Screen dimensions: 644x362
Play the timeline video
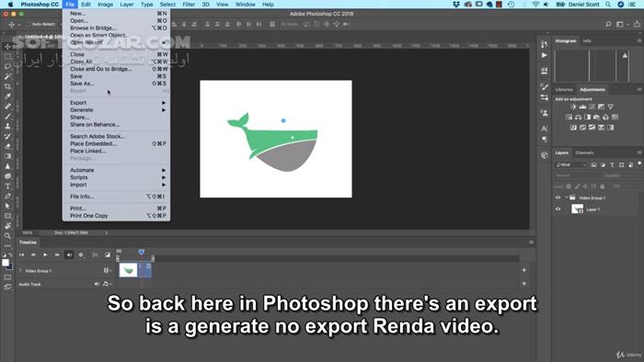[45, 255]
